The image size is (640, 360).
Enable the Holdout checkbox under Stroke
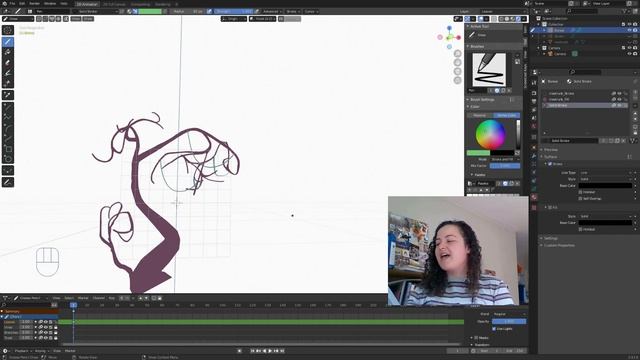580,192
